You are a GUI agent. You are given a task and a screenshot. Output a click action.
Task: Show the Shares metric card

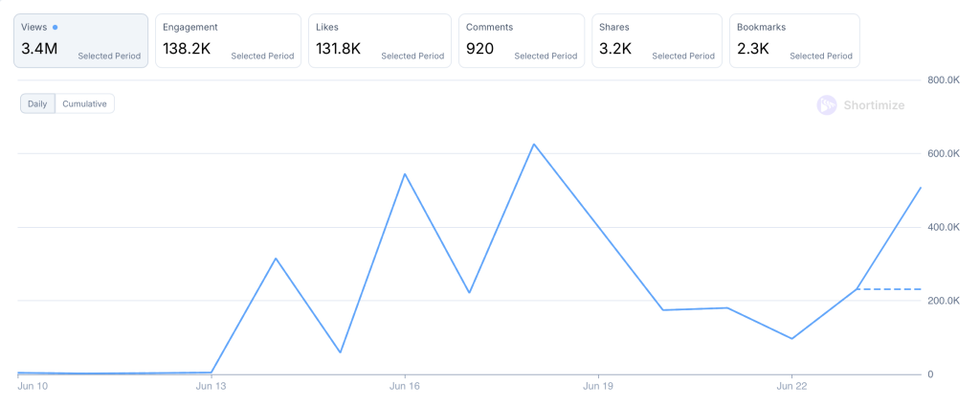656,41
